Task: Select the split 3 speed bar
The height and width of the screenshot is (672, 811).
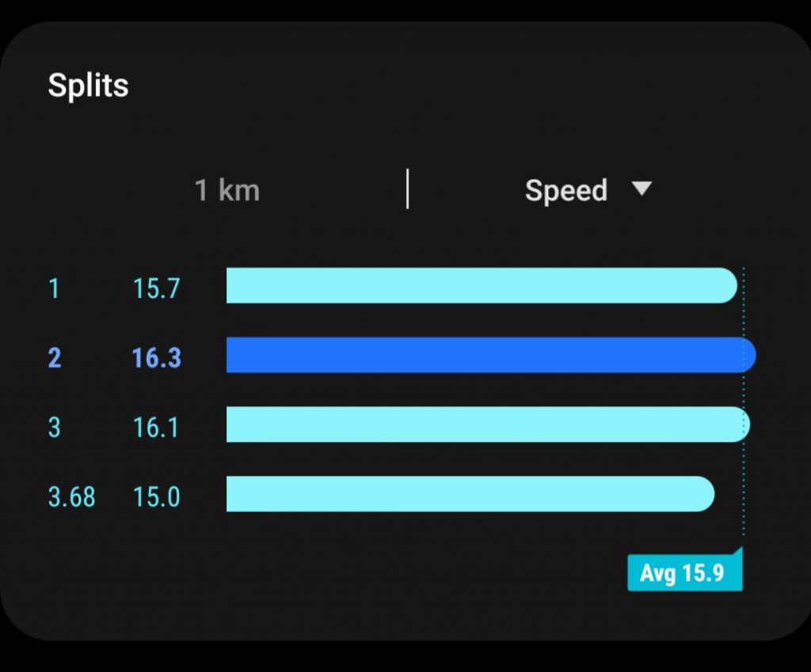Action: tap(488, 424)
